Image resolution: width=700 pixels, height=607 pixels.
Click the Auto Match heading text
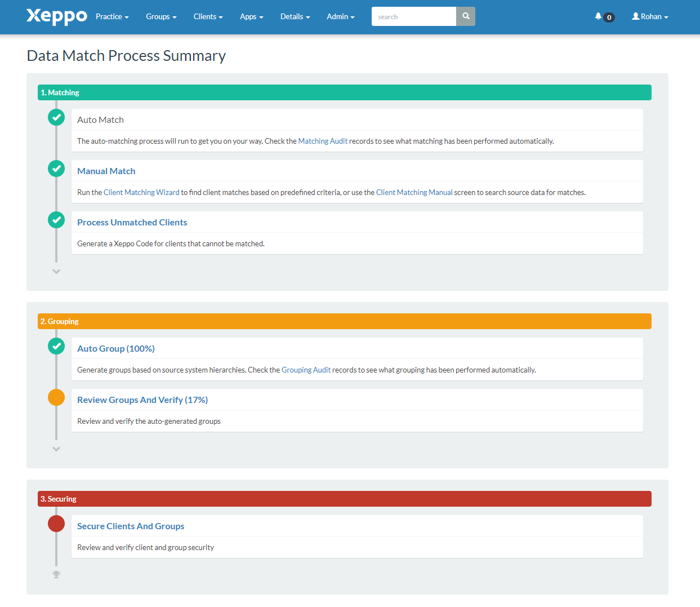[x=100, y=119]
